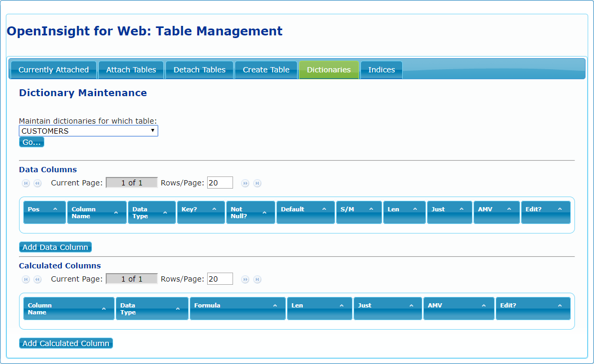
Task: Sort Calculated Columns by Data Type
Action: [x=152, y=309]
